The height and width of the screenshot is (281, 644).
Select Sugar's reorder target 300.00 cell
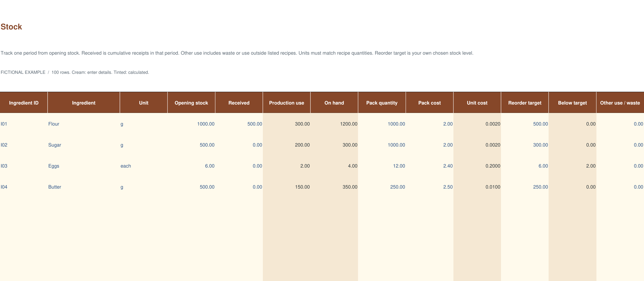[525, 145]
